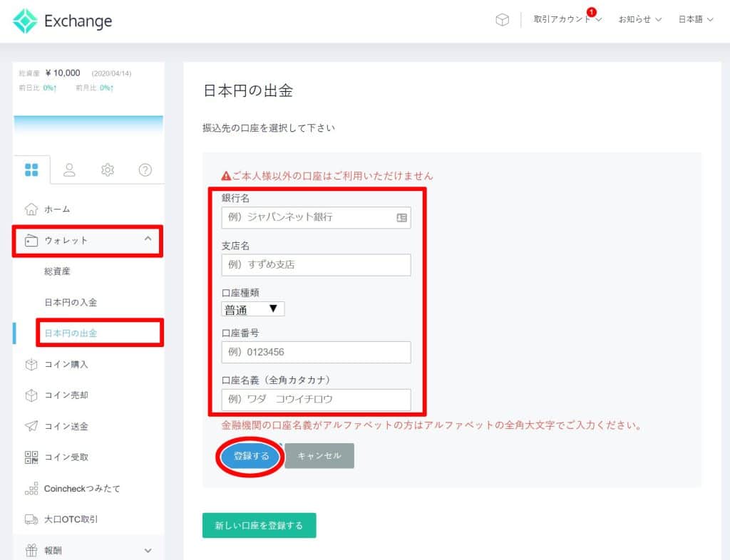This screenshot has height=560, width=730.
Task: Click the home house icon
Action: tap(31, 209)
